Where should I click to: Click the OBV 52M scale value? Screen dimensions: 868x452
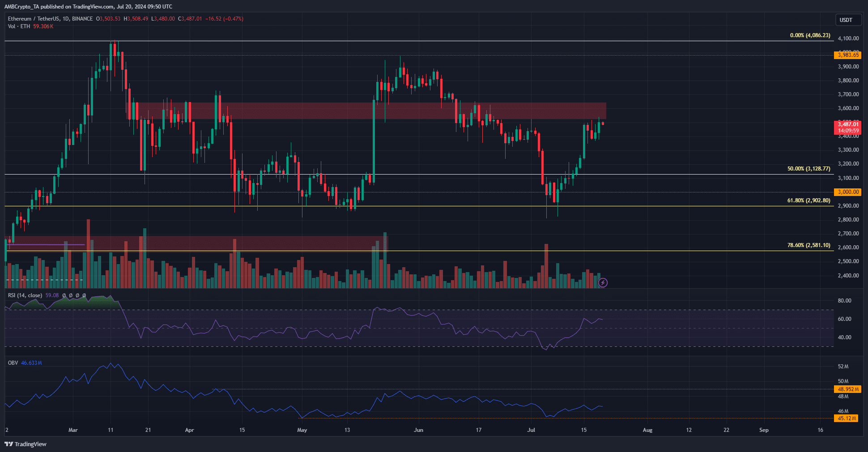point(843,367)
